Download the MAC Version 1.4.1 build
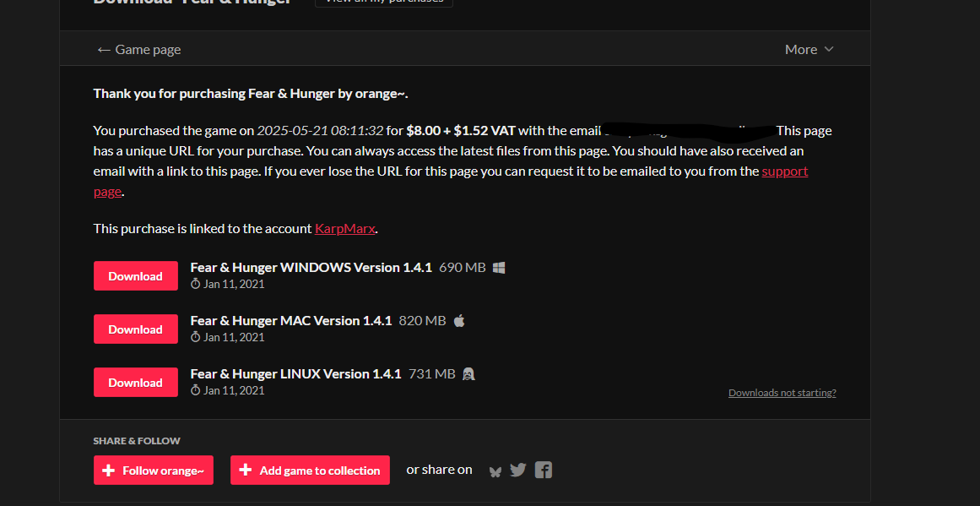Image resolution: width=980 pixels, height=506 pixels. [136, 329]
